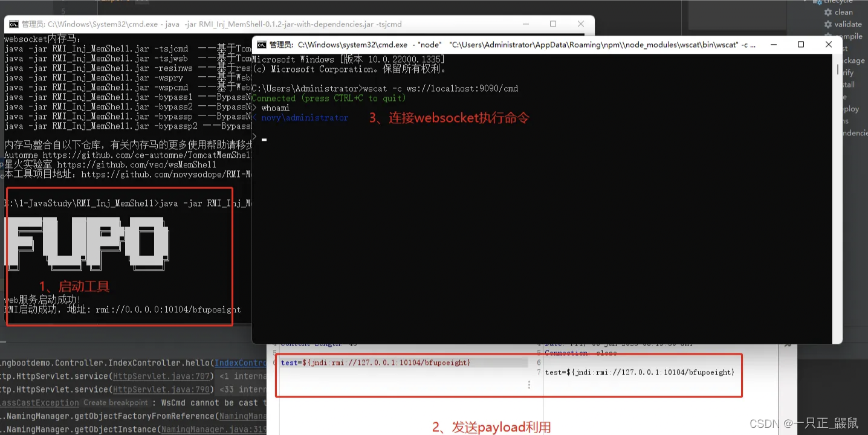Click '-wspry' option line in left terminal

point(128,78)
